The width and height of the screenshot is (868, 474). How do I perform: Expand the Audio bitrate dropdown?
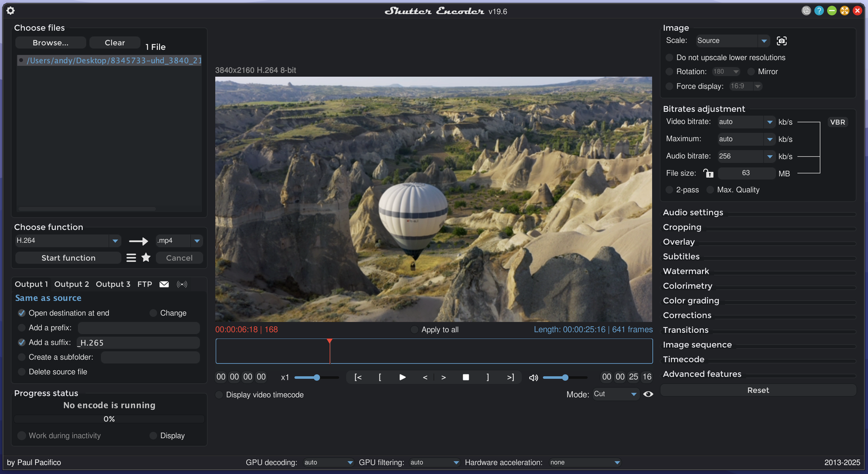click(x=770, y=157)
